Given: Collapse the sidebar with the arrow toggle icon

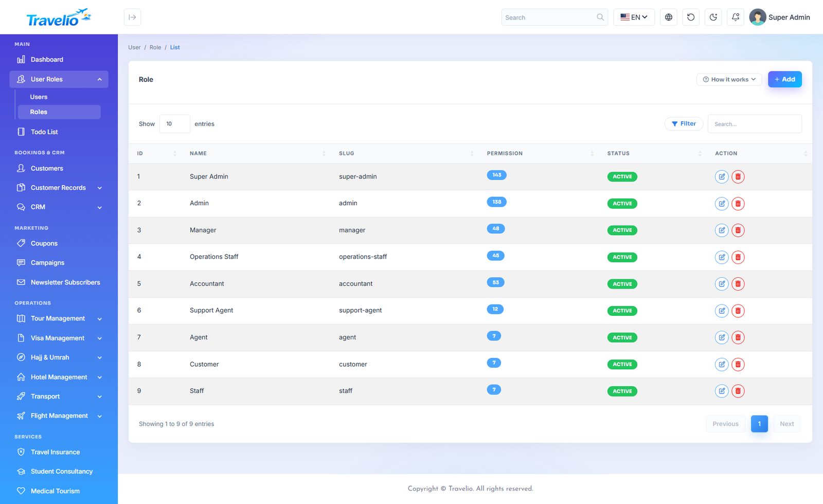Looking at the screenshot, I should pyautogui.click(x=132, y=17).
